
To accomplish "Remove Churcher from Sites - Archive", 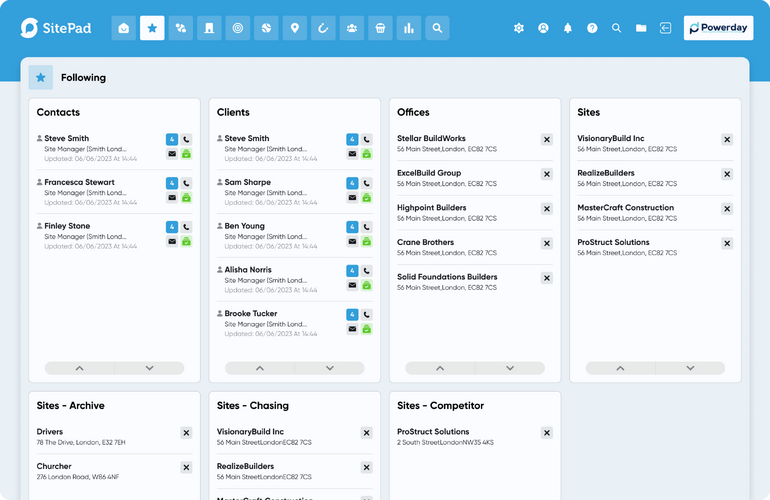I will (186, 467).
